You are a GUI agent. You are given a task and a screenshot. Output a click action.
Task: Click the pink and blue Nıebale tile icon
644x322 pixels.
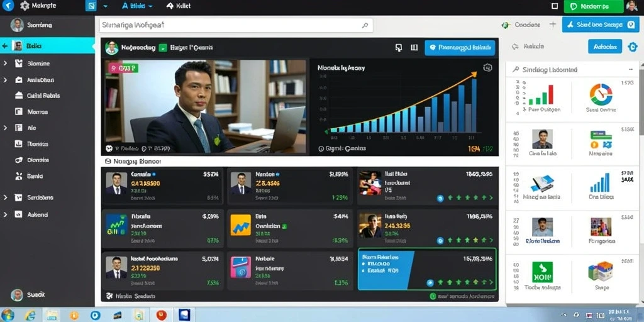click(241, 267)
